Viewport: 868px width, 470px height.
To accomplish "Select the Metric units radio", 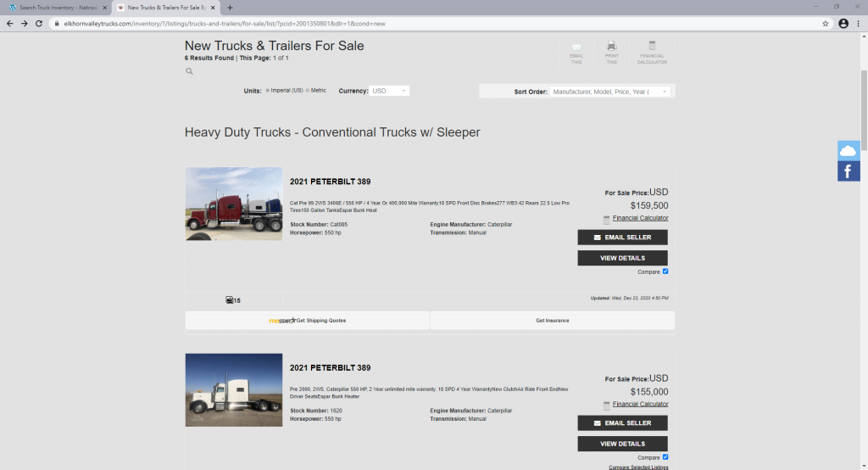I will point(307,90).
